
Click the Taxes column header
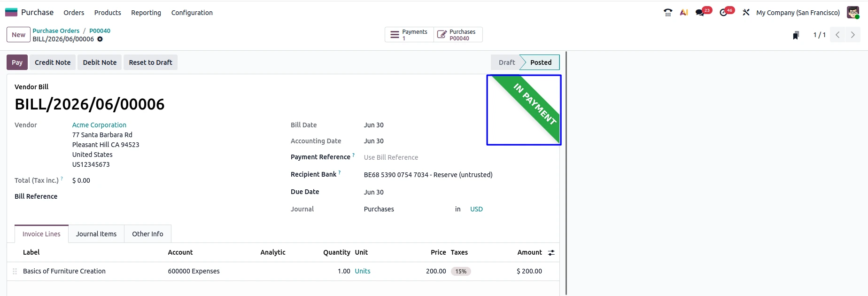click(459, 252)
